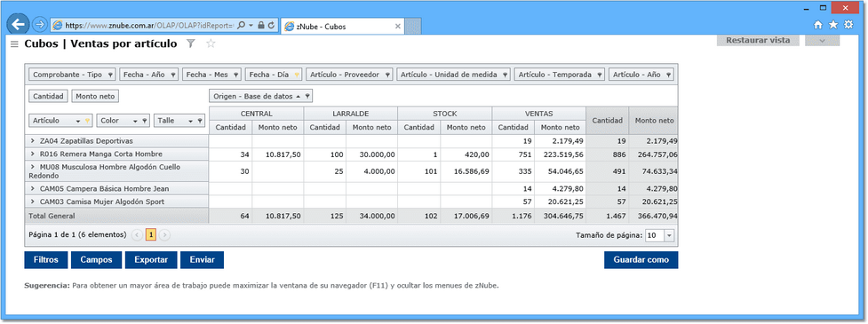This screenshot has height=324, width=868.
Task: Open the Campos panel
Action: point(96,260)
